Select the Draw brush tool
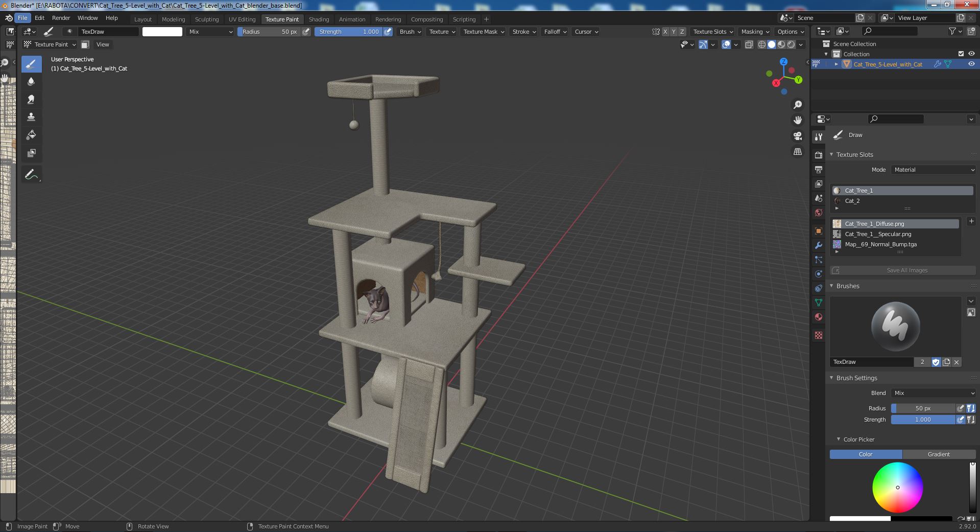 pyautogui.click(x=31, y=64)
